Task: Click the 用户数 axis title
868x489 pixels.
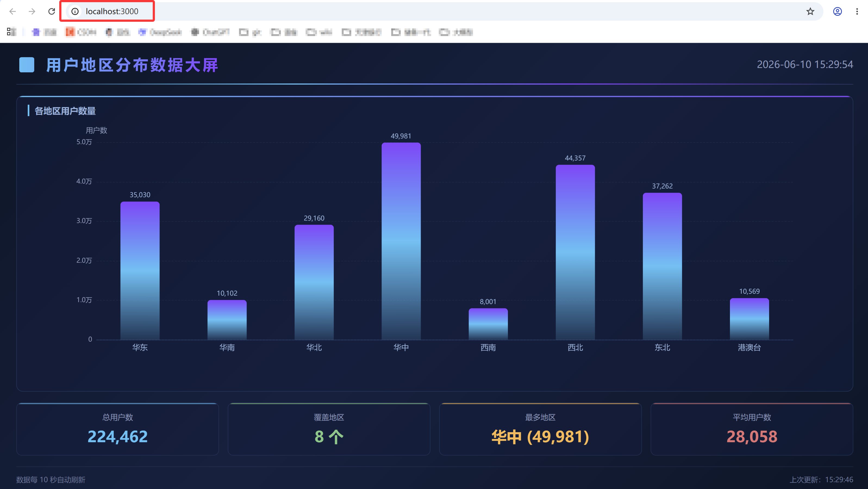Action: 96,131
